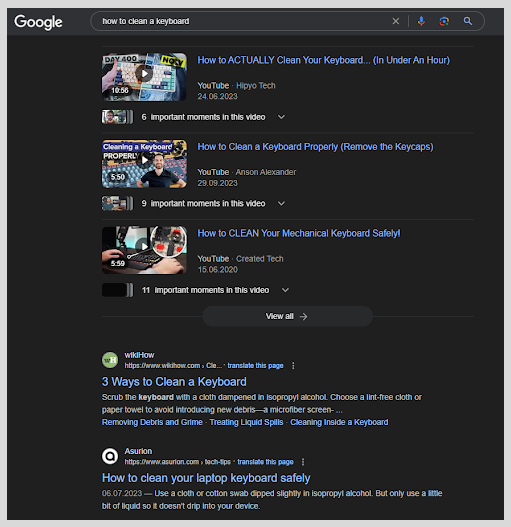Click the 'YouTube · Anson Alexander' source text
Image resolution: width=511 pixels, height=527 pixels.
247,172
